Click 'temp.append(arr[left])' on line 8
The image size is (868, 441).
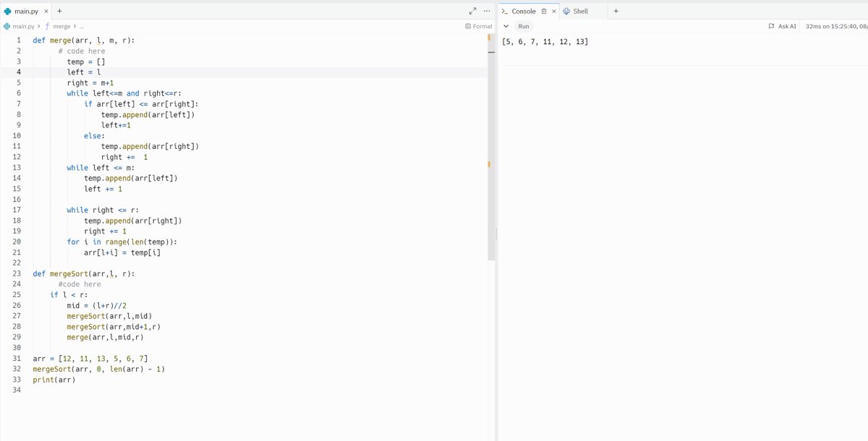tap(148, 115)
